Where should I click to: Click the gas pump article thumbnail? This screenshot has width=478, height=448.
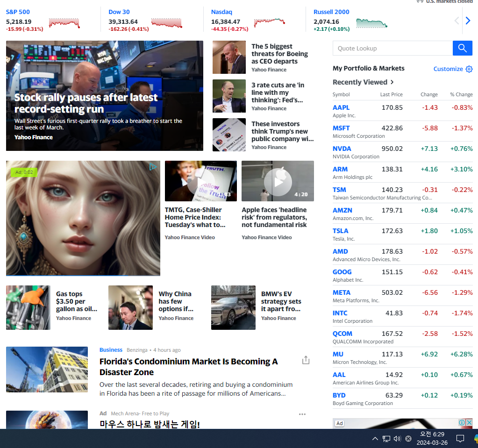click(28, 307)
